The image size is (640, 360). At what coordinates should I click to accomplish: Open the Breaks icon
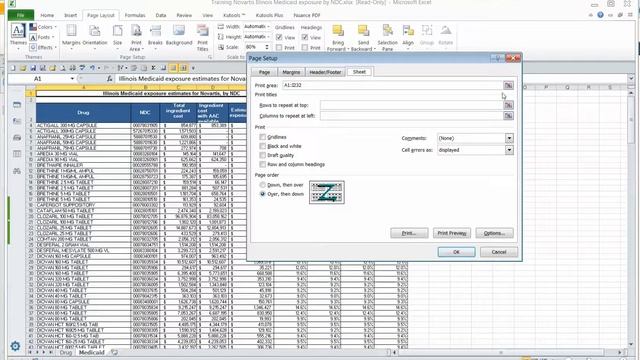[x=155, y=31]
